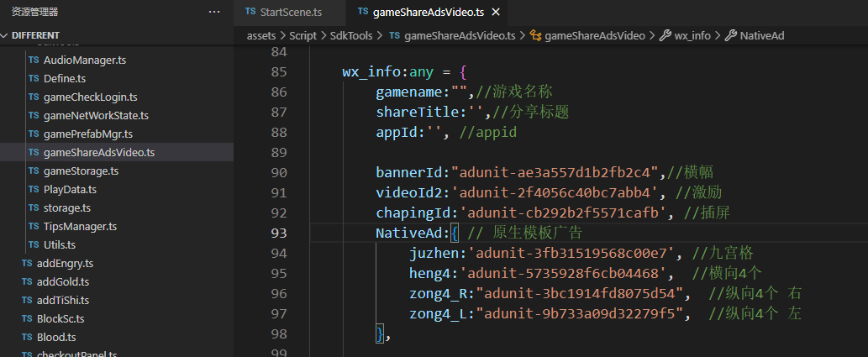This screenshot has width=868, height=357.
Task: Click line number 93 in the gutter
Action: pos(280,233)
